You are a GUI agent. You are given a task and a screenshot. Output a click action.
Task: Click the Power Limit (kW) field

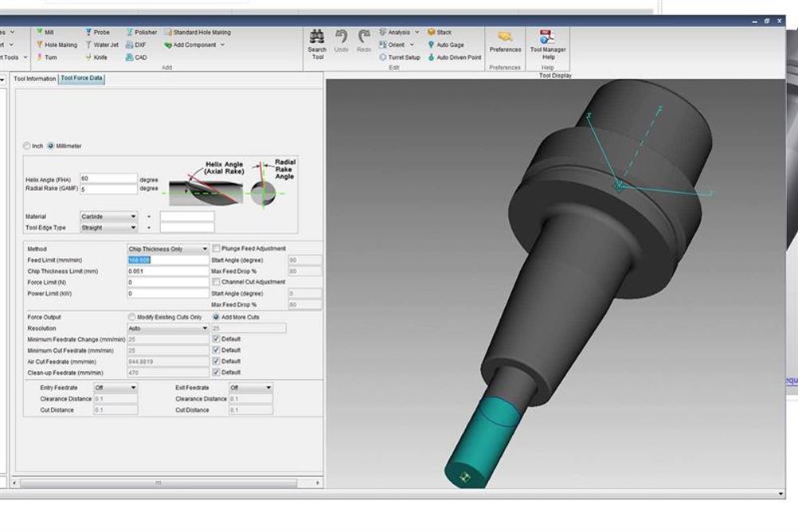pos(167,294)
